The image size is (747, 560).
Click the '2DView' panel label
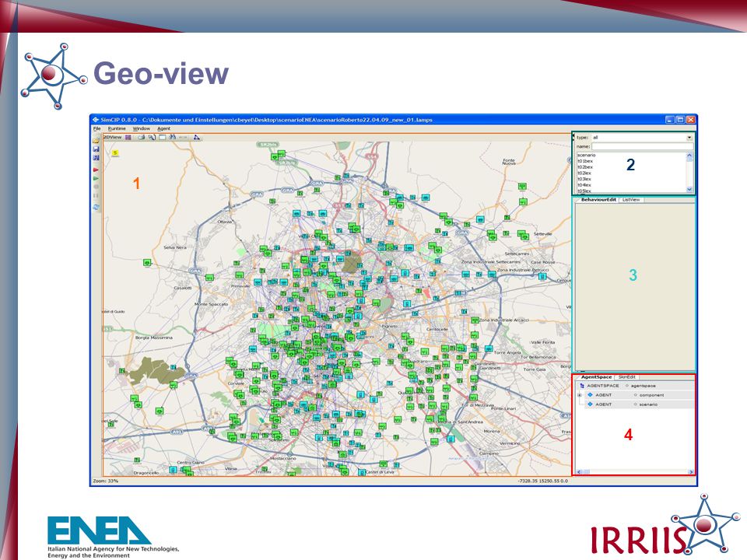point(112,137)
